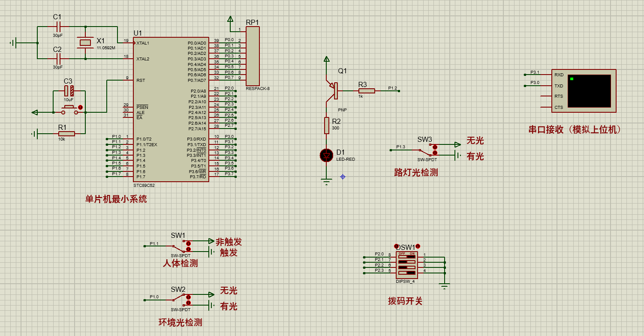644x336 pixels.
Task: Click the virtual terminal black screen
Action: (589, 91)
